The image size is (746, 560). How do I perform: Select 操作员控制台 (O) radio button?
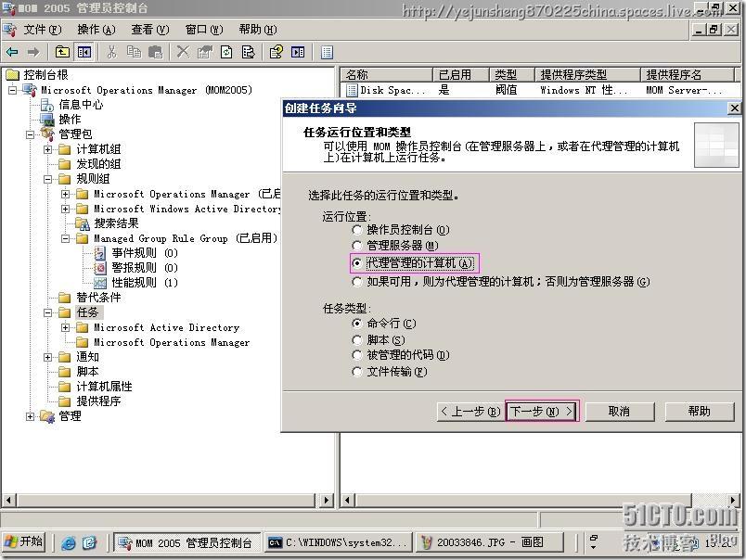pyautogui.click(x=357, y=230)
